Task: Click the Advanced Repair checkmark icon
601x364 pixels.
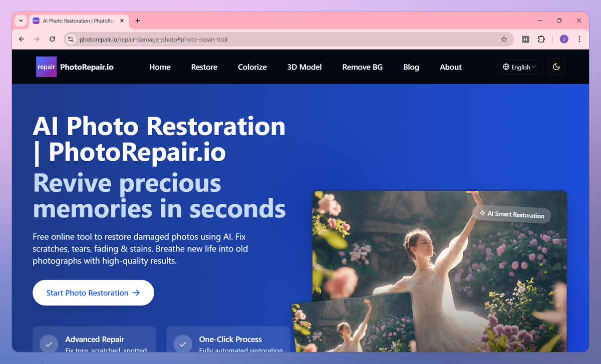Action: click(49, 344)
